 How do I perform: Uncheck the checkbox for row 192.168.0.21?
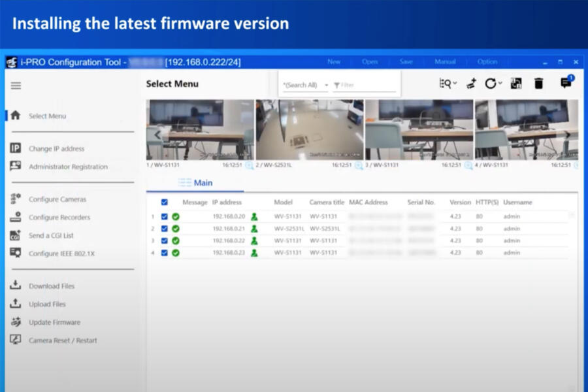164,229
